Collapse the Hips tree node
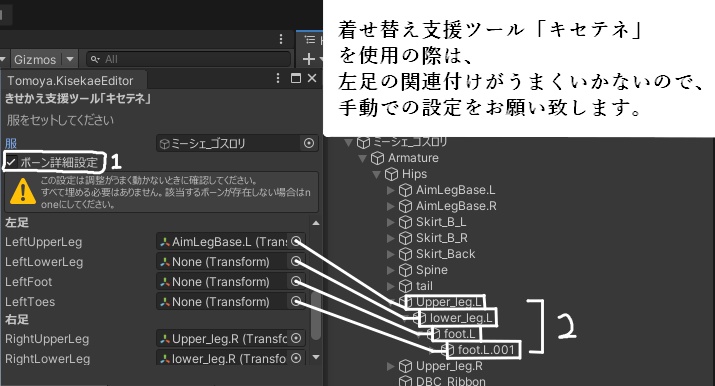This screenshot has height=386, width=715. tap(377, 174)
